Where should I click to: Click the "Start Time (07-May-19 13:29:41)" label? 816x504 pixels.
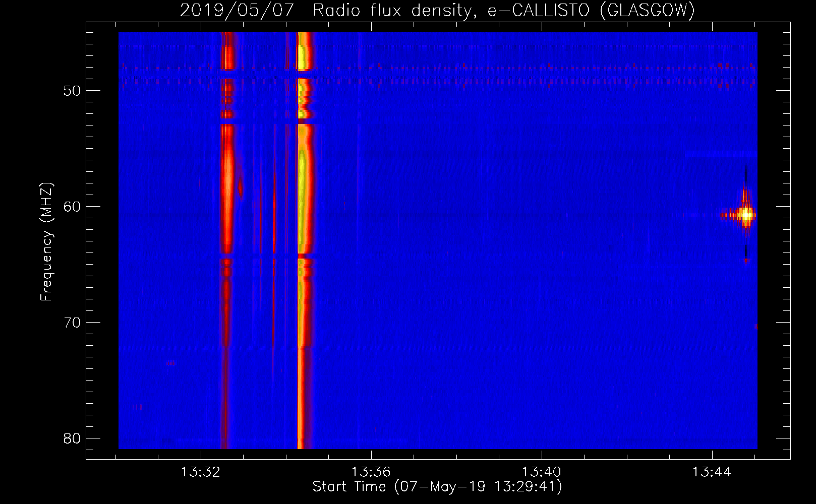pos(437,487)
